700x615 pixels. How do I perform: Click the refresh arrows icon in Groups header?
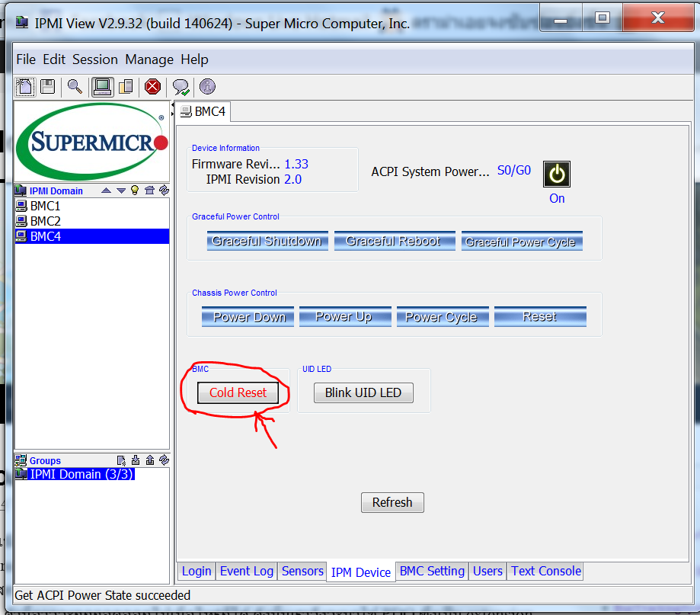coord(165,460)
